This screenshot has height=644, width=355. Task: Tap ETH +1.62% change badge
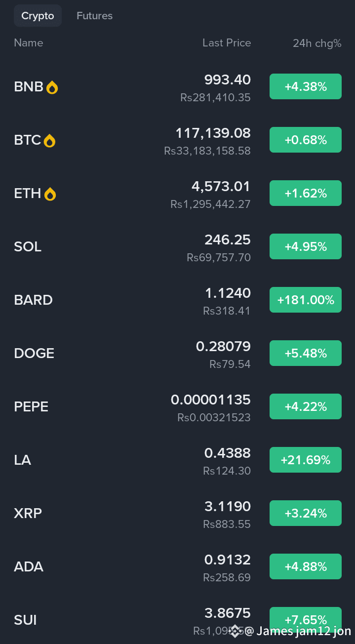[x=306, y=193]
